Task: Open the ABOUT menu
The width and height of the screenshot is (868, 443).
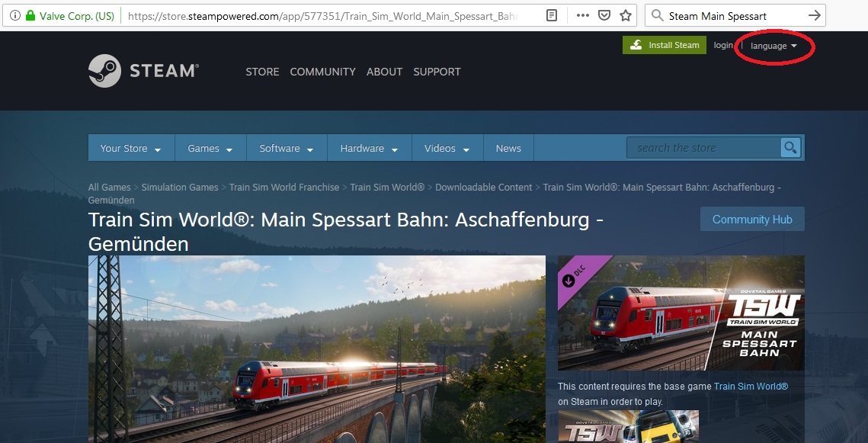Action: click(384, 72)
